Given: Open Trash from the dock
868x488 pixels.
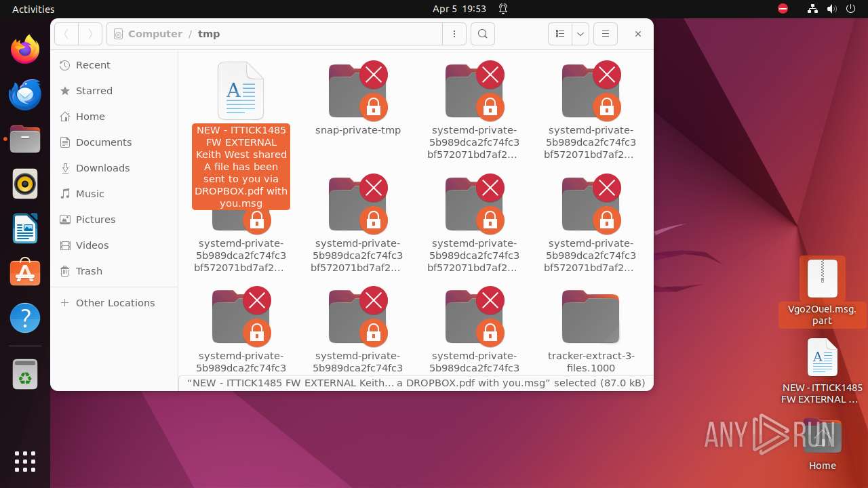Looking at the screenshot, I should [x=25, y=374].
